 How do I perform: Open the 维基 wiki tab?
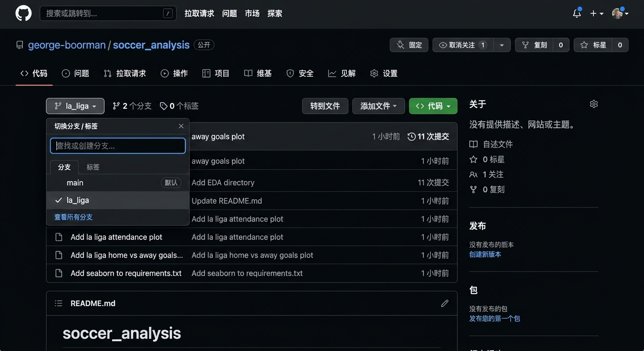258,73
